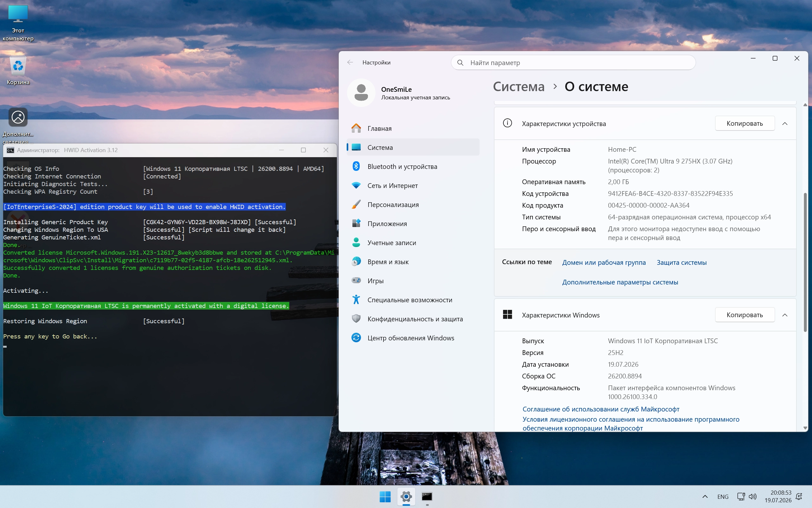Open the Сеть и Интернет settings page
The image size is (812, 508).
pos(413,185)
